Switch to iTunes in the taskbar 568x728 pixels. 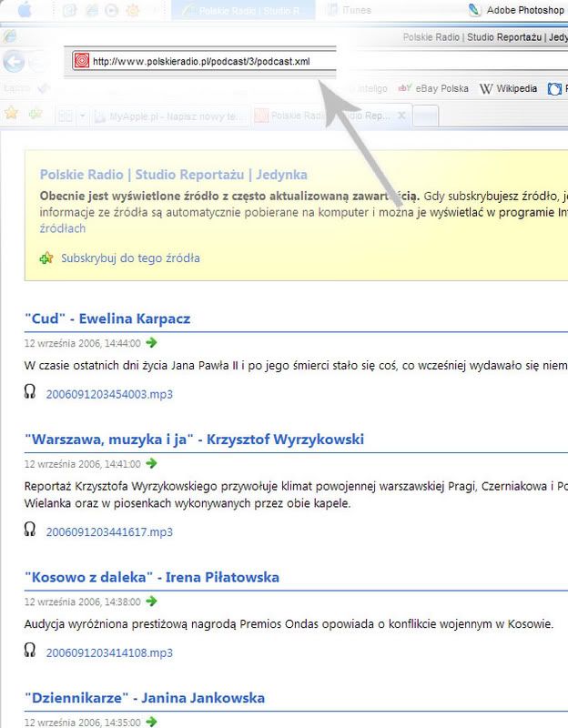coord(350,10)
